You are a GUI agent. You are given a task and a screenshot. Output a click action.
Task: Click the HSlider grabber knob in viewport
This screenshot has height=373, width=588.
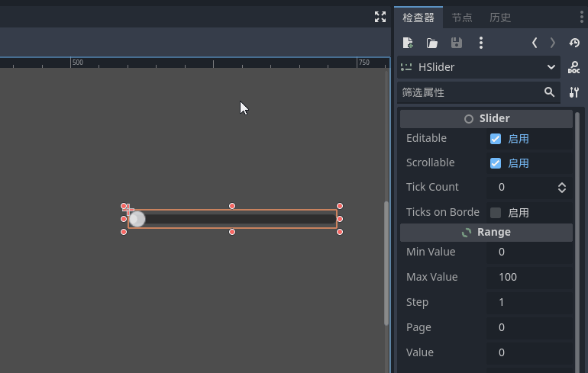pos(137,220)
